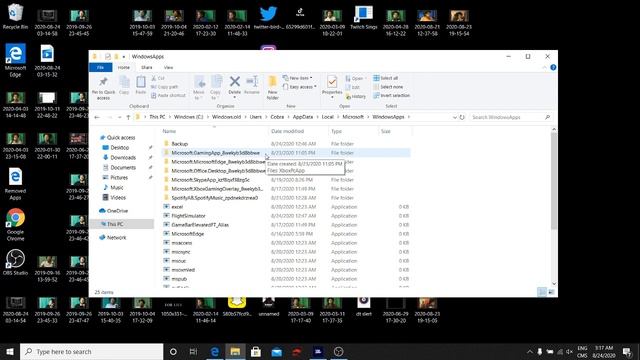This screenshot has height=360, width=640.
Task: Open Microsoft Store from taskbar
Action: 256,351
